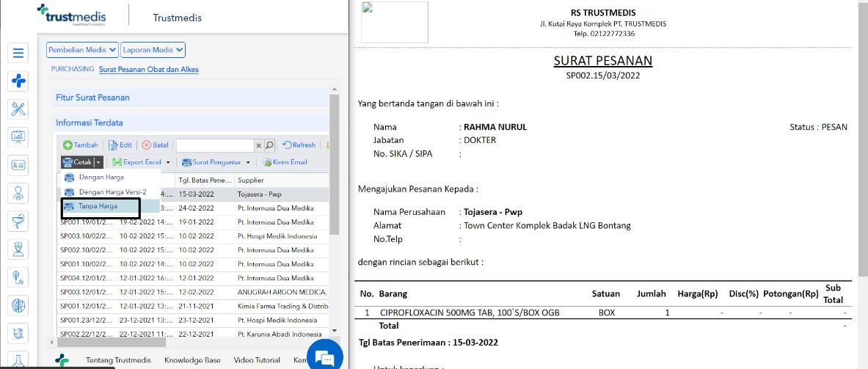Image resolution: width=868 pixels, height=369 pixels.
Task: Click the broken logo image in document
Action: 395,22
